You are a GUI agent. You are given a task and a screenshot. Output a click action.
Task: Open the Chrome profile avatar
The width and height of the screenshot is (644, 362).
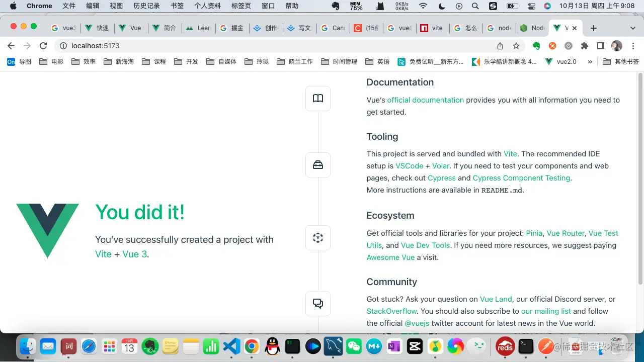(617, 46)
